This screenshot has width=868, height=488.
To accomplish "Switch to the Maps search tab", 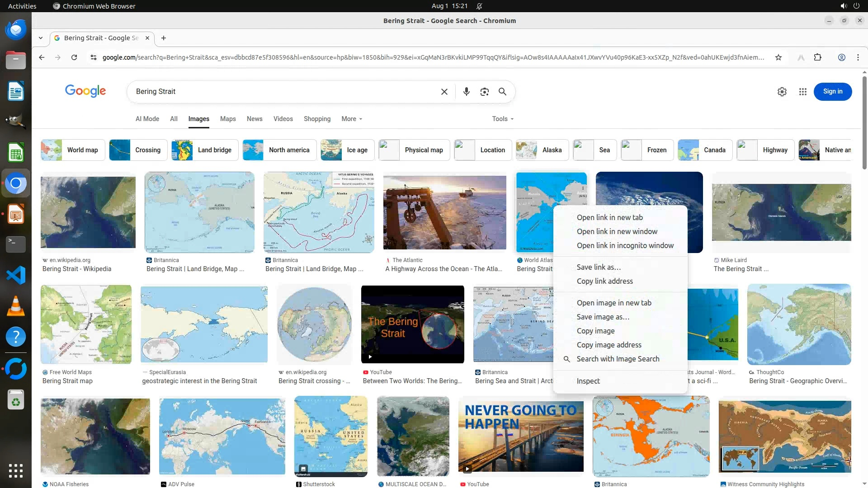I will 228,119.
